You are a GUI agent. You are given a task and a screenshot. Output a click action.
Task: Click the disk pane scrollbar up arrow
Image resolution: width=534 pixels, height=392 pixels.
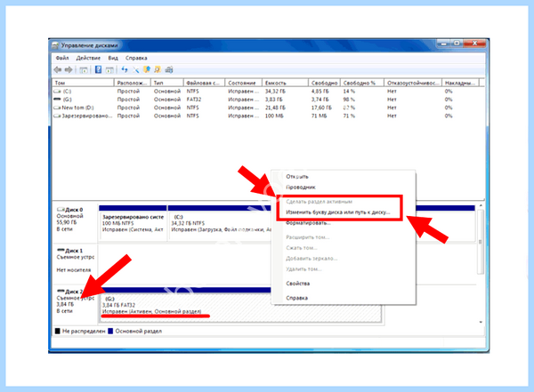[x=481, y=206]
